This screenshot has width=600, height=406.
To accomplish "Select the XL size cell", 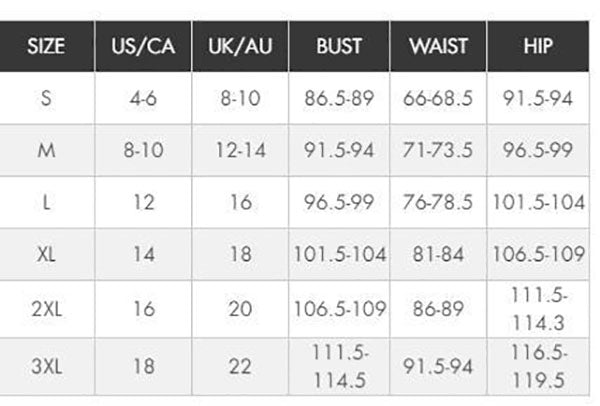I will click(x=46, y=254).
